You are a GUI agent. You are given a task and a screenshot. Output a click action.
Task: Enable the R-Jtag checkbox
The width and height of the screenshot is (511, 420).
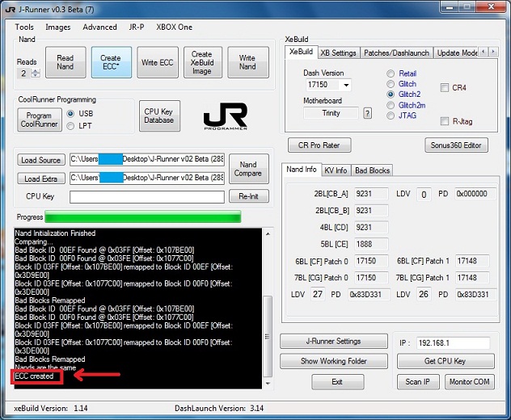(x=446, y=121)
